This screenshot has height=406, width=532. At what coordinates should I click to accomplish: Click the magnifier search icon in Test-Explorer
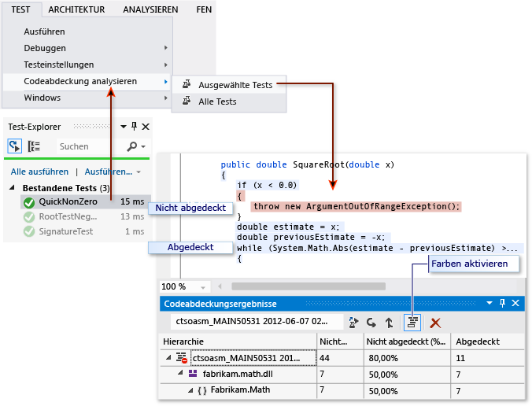131,146
